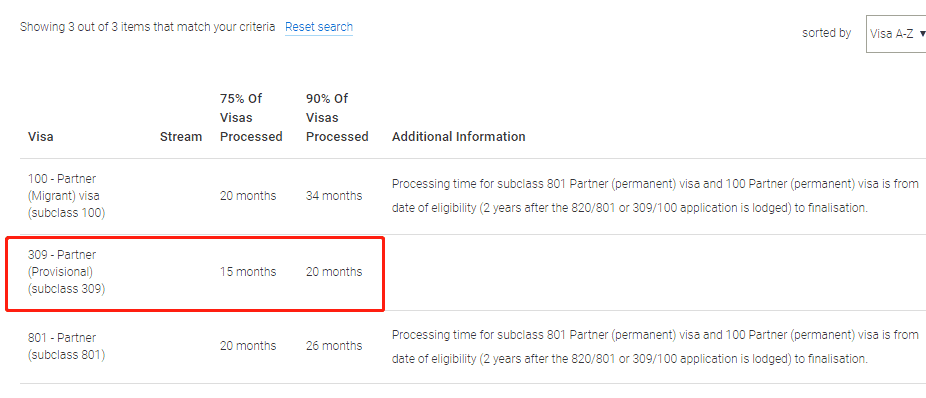The image size is (926, 398).
Task: Select the Additional Information column header
Action: [458, 136]
